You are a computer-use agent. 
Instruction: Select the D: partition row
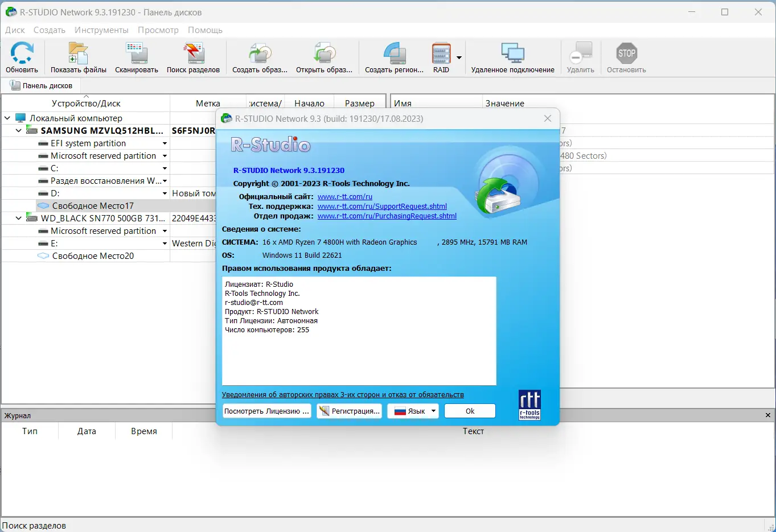pyautogui.click(x=55, y=193)
